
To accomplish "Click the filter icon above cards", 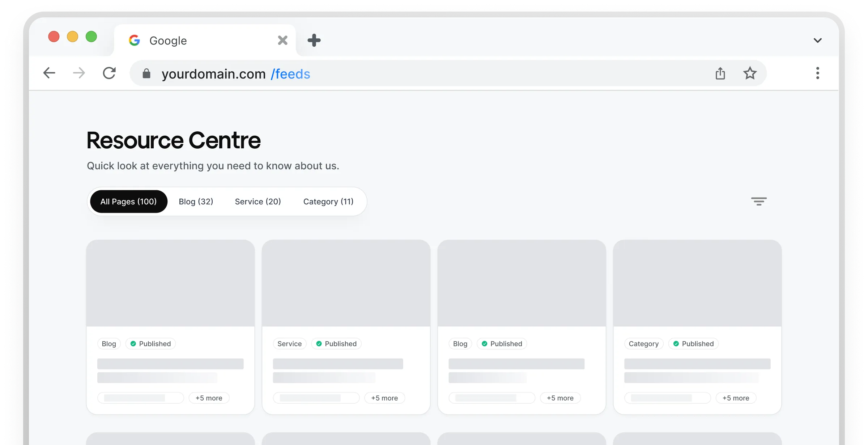I will [759, 202].
